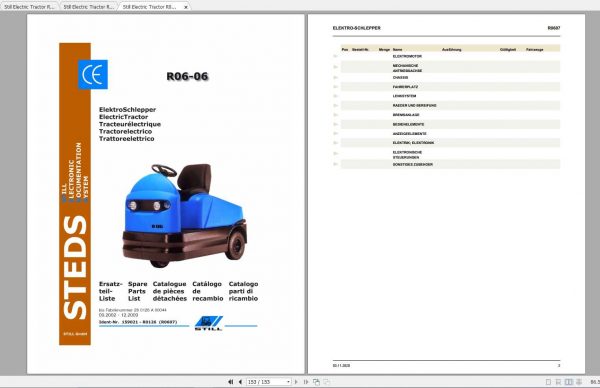The height and width of the screenshot is (388, 600).
Task: Click the arrow marker beside CHASSIS
Action: tap(336, 78)
